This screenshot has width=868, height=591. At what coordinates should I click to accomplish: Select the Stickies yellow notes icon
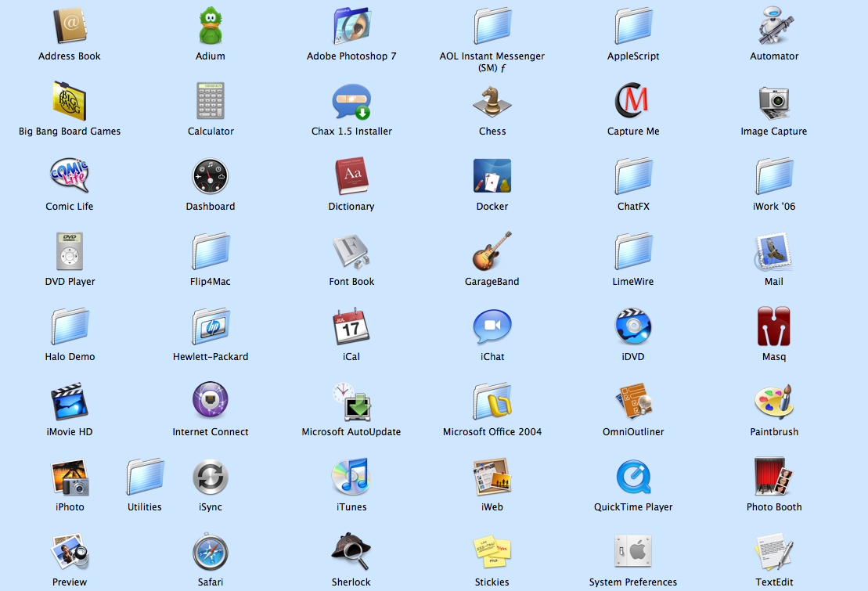[492, 552]
